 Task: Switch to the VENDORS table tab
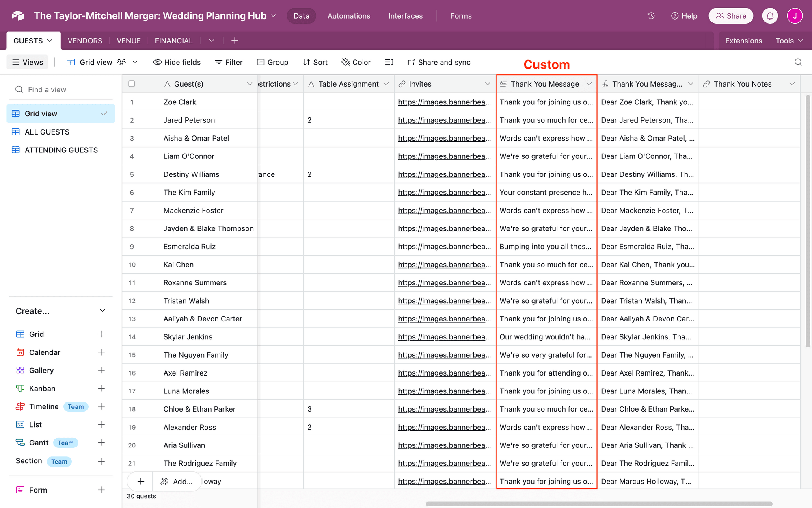(x=85, y=41)
